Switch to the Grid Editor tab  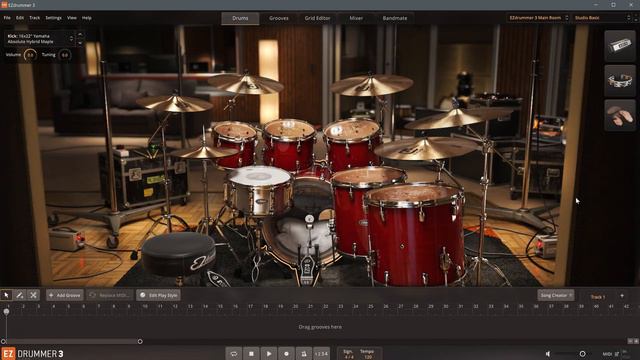point(318,18)
